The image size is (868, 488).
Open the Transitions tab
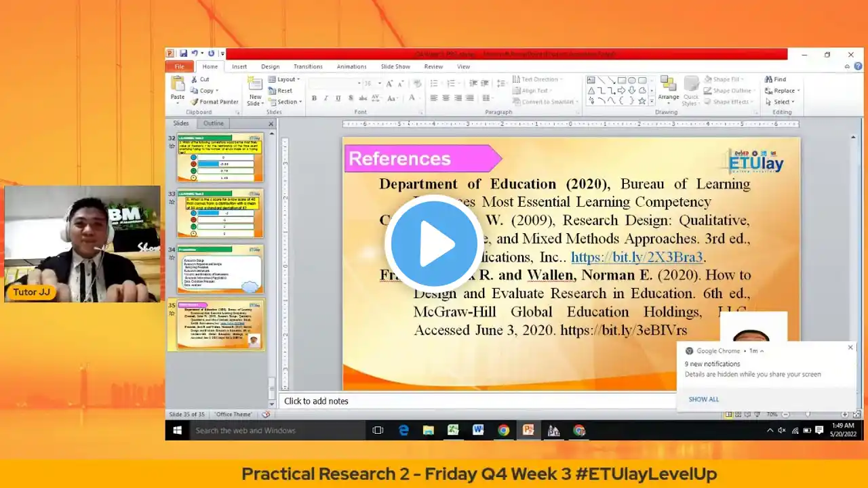coord(308,66)
